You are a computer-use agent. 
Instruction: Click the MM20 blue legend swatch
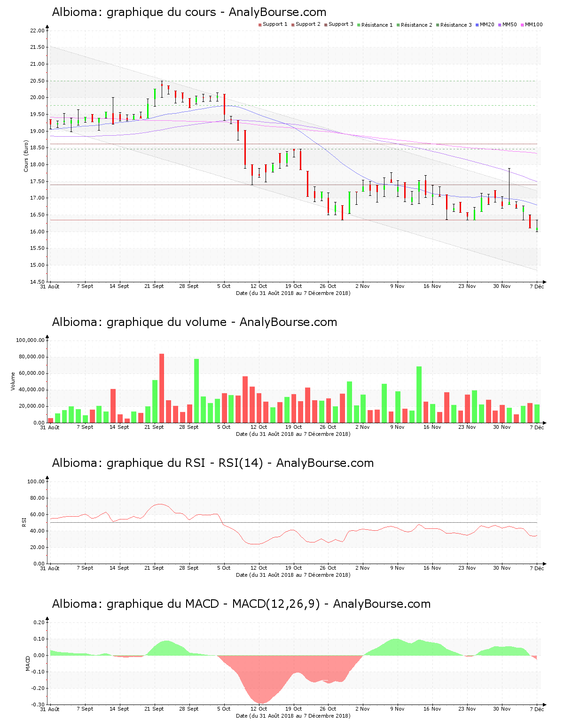477,25
